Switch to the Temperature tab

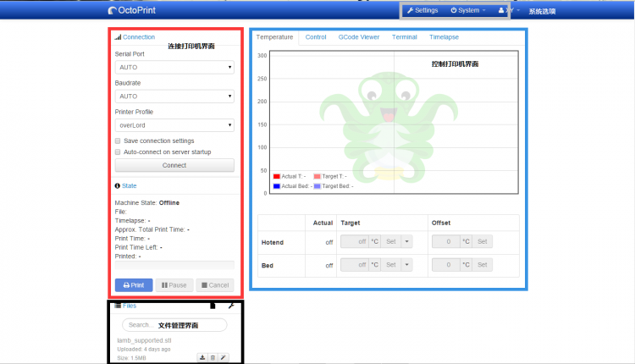pos(274,37)
